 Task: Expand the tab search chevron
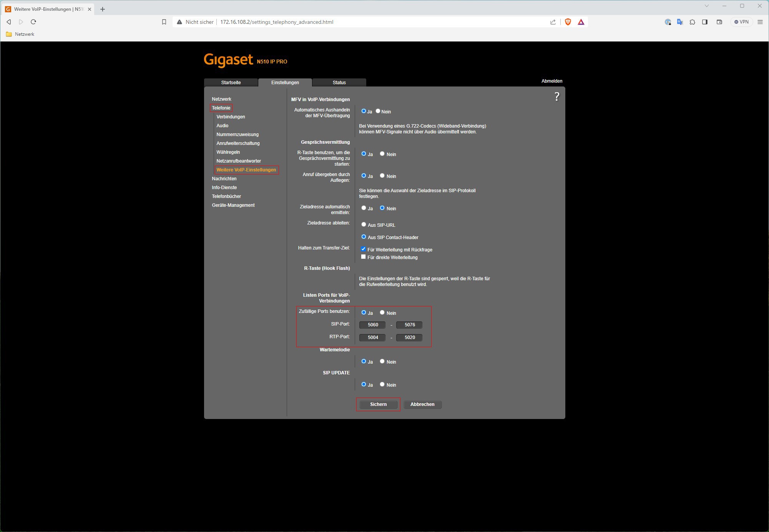[x=707, y=6]
